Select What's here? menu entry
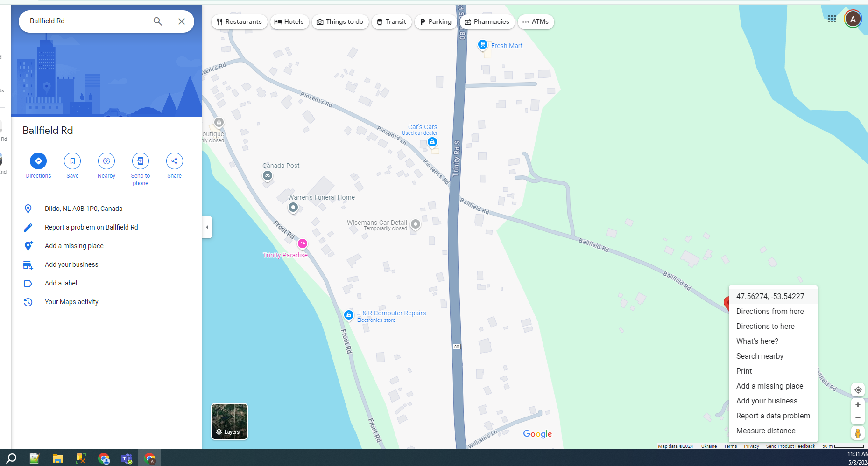Screen dimensions: 868x466 pos(757,341)
